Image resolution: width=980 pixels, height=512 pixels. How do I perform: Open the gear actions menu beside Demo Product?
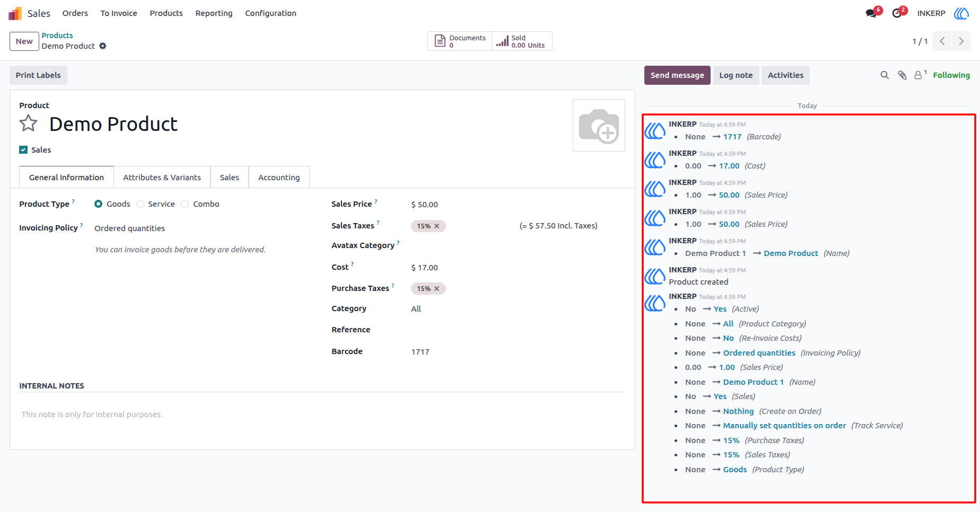pyautogui.click(x=103, y=46)
